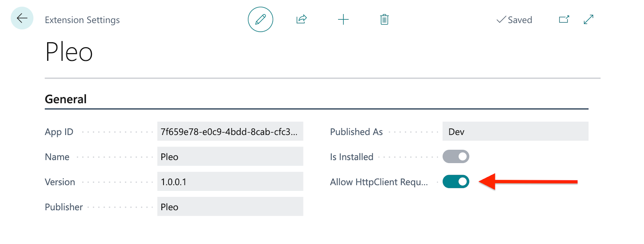Click the Version field 1.0.0.1
The image size is (644, 244).
(230, 182)
